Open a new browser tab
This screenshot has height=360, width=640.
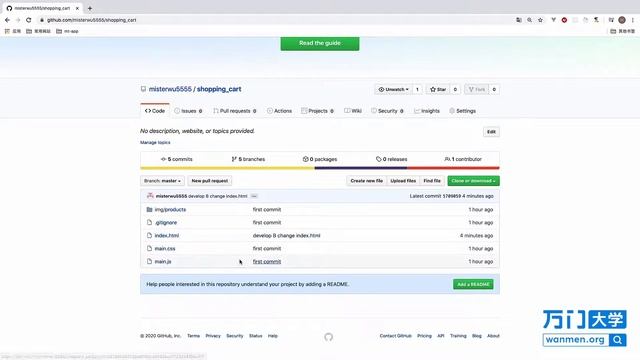pos(90,8)
